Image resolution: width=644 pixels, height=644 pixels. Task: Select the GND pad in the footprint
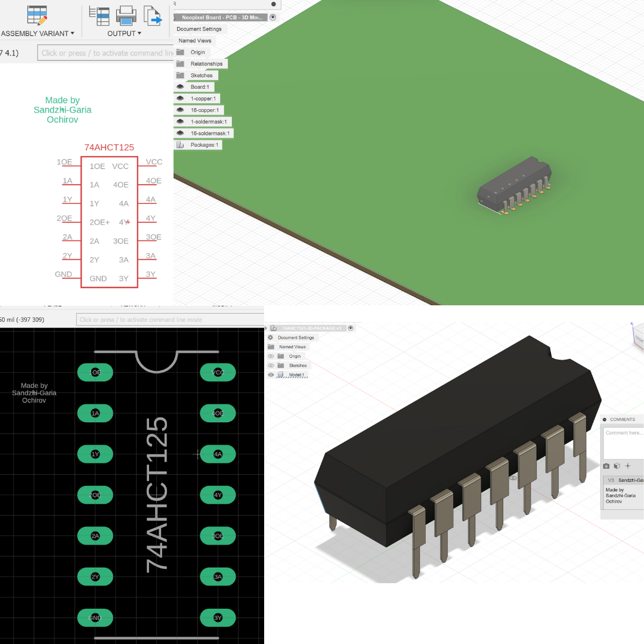tap(95, 618)
